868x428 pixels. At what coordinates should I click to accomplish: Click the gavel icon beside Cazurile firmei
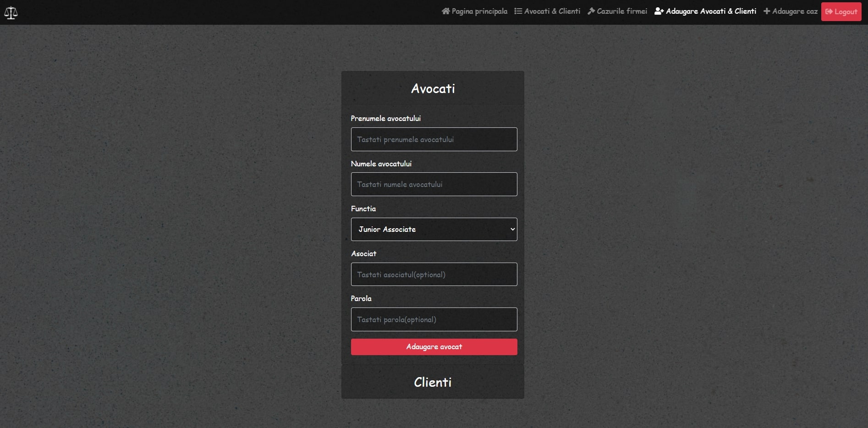pyautogui.click(x=591, y=11)
